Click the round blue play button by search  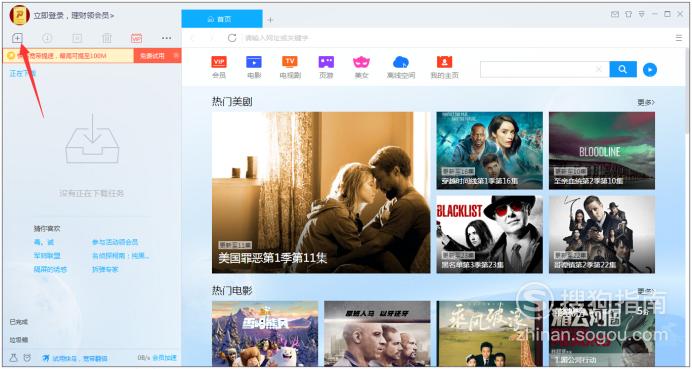coord(650,69)
